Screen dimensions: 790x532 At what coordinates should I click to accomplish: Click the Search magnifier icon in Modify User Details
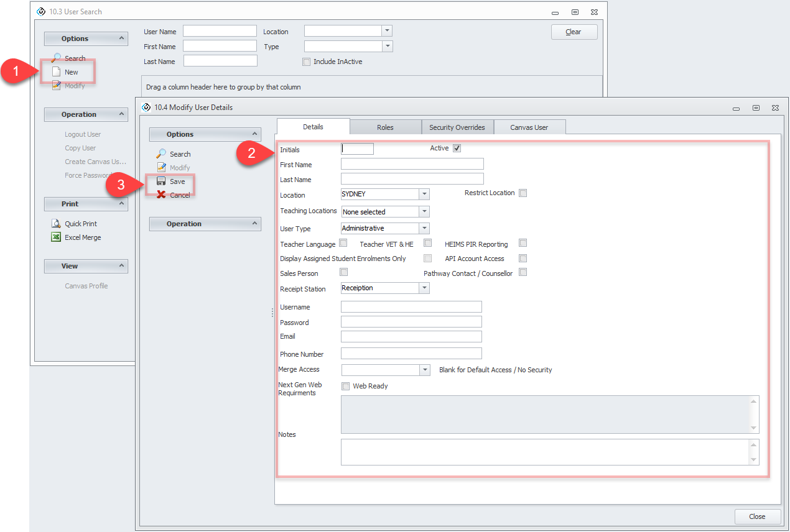161,154
